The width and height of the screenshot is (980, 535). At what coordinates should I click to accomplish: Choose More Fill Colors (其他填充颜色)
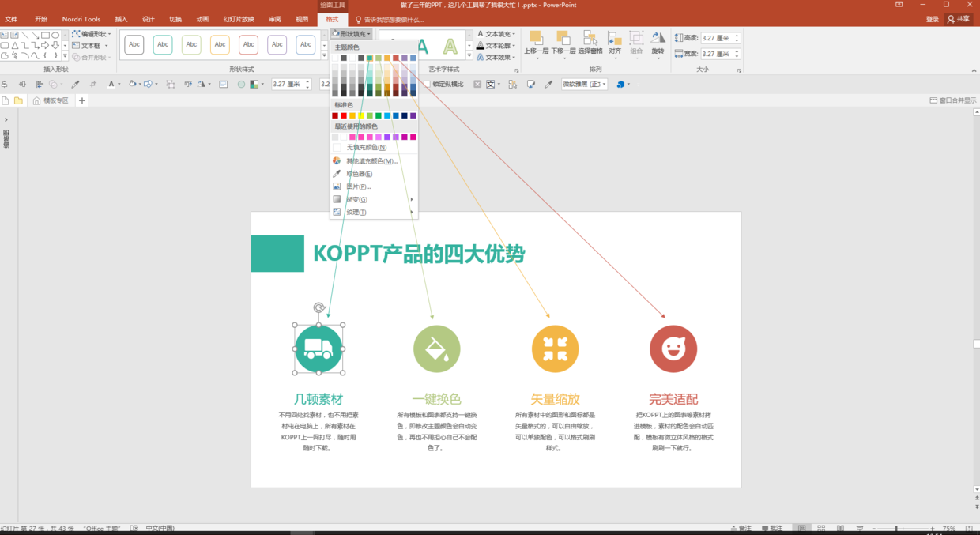[373, 161]
